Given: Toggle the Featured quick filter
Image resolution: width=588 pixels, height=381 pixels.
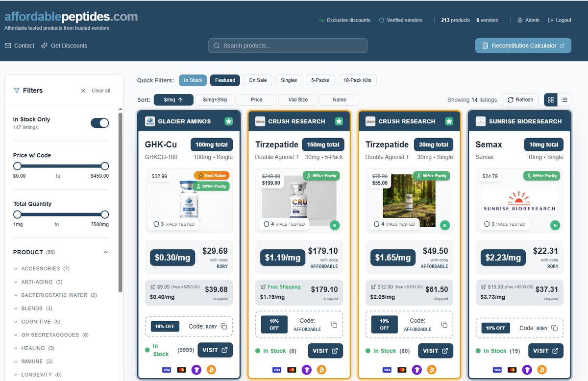Looking at the screenshot, I should (x=225, y=80).
